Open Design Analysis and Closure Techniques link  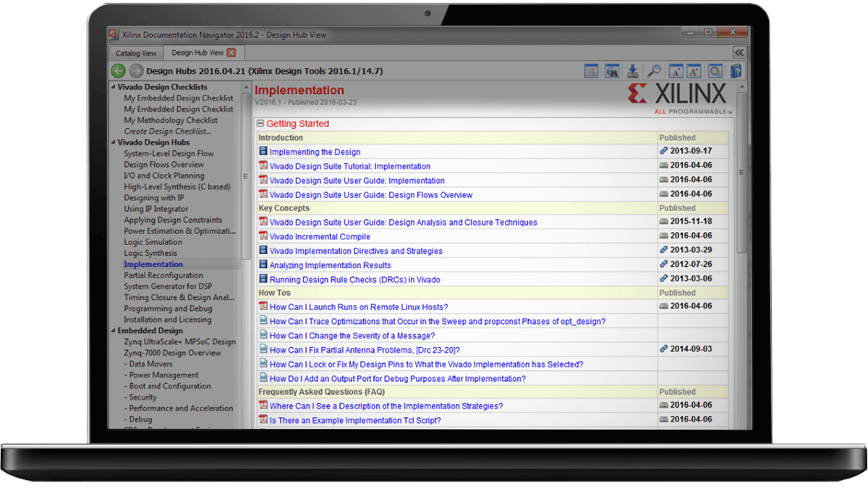pyautogui.click(x=404, y=223)
